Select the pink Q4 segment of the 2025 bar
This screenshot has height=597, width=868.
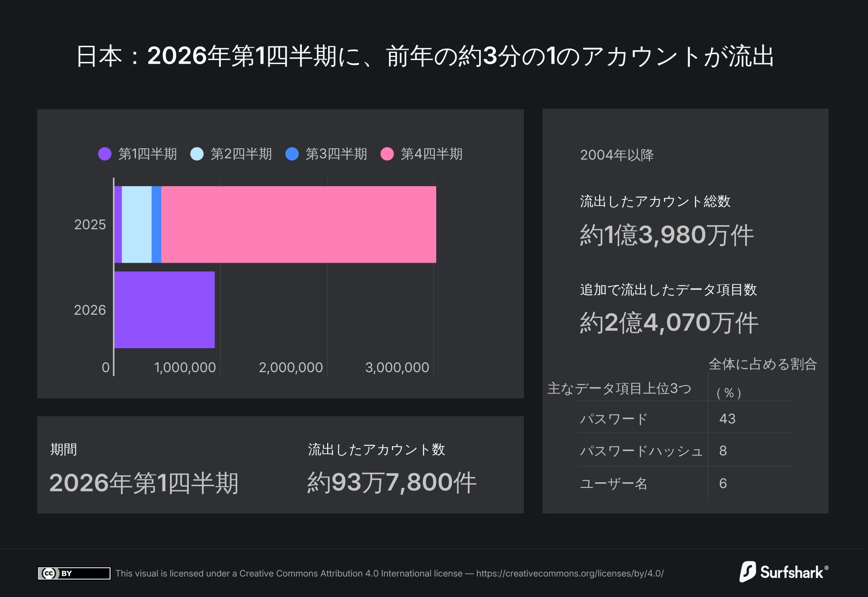298,224
